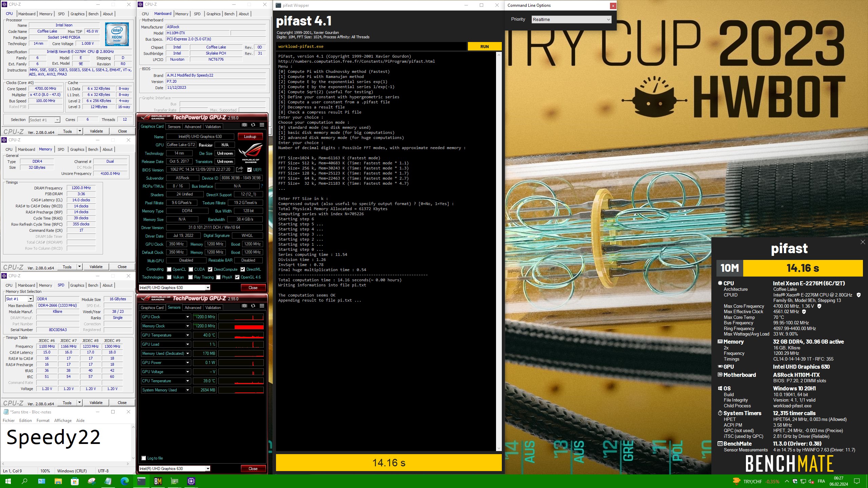Click the CPUID verification shield in BenchMate
Viewport: 868px width, 488px height.
tap(859, 295)
